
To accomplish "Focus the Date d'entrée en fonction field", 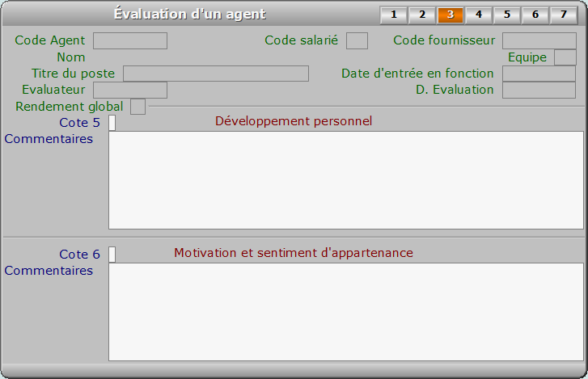I will coord(539,74).
